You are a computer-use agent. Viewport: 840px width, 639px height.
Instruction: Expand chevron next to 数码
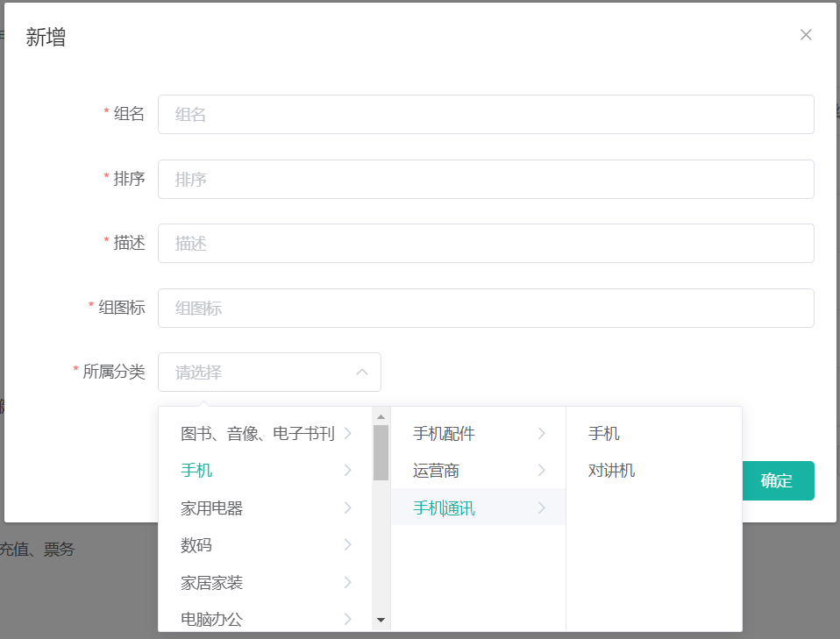(348, 544)
